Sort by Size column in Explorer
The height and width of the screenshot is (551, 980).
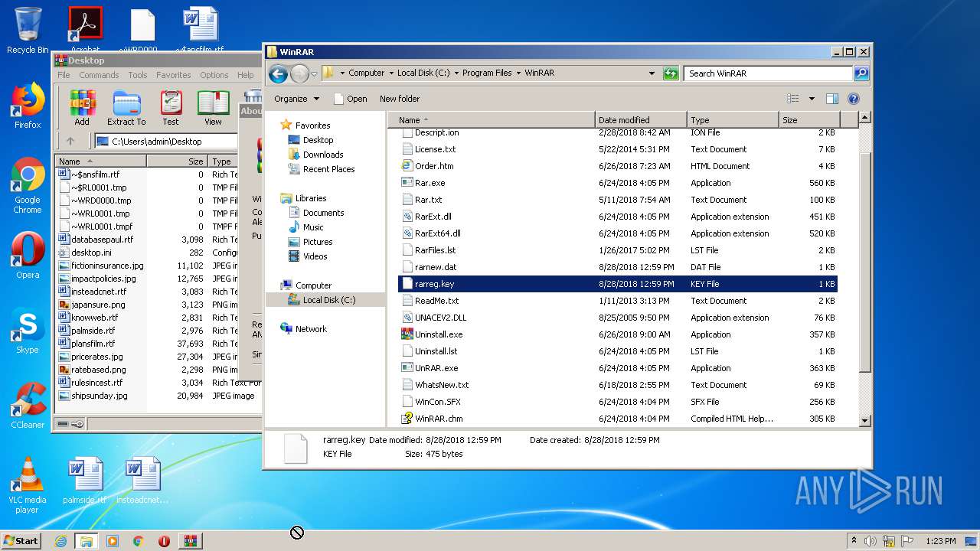coord(808,120)
